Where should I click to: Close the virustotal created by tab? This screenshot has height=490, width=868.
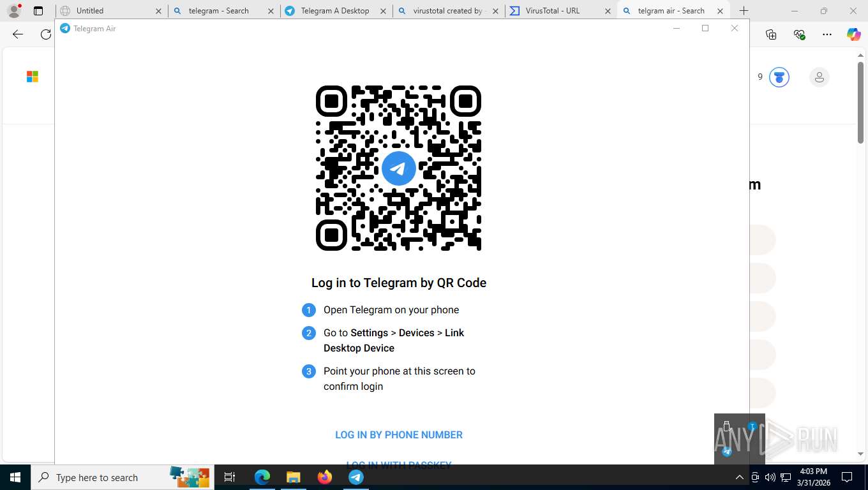coord(495,11)
